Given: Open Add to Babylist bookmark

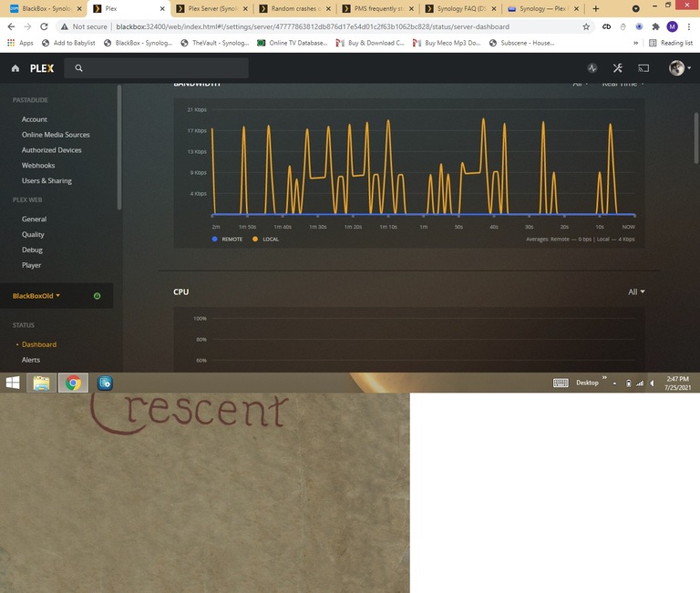Looking at the screenshot, I should (68, 43).
